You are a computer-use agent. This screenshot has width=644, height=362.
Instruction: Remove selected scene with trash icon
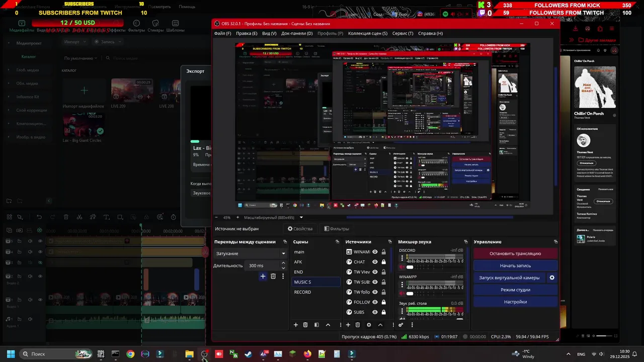(x=305, y=325)
